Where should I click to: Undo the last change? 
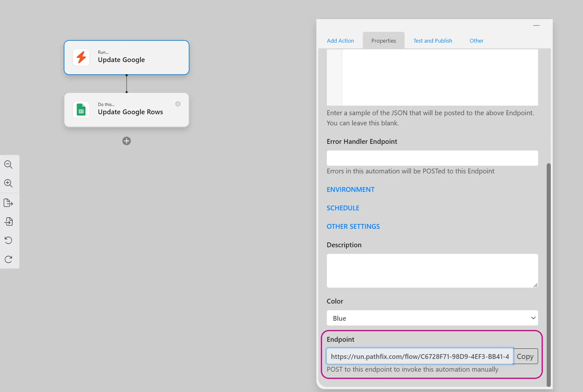click(x=8, y=240)
